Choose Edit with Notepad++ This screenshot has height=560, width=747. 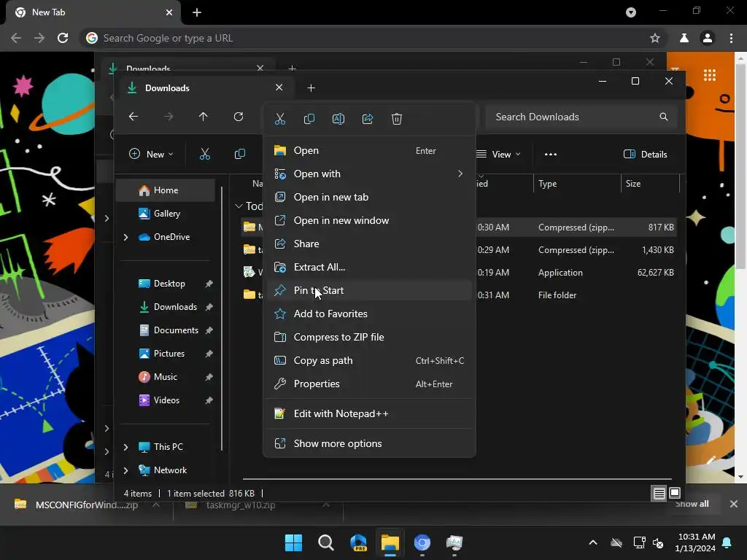369,414
